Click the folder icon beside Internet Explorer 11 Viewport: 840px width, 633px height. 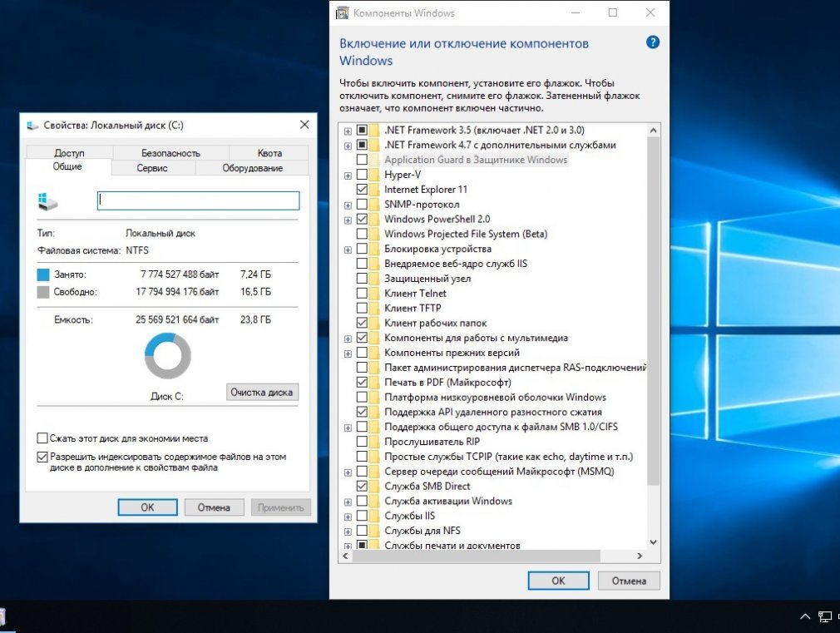pyautogui.click(x=374, y=189)
